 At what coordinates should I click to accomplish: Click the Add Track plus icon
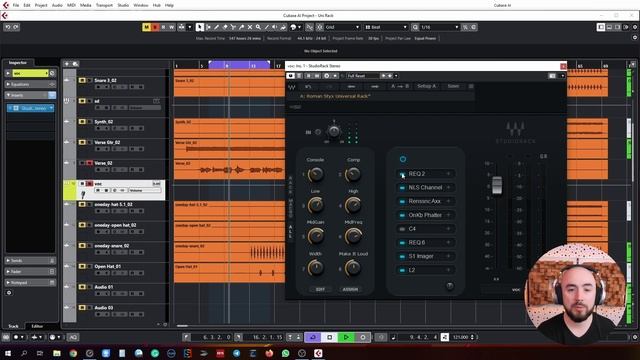67,64
